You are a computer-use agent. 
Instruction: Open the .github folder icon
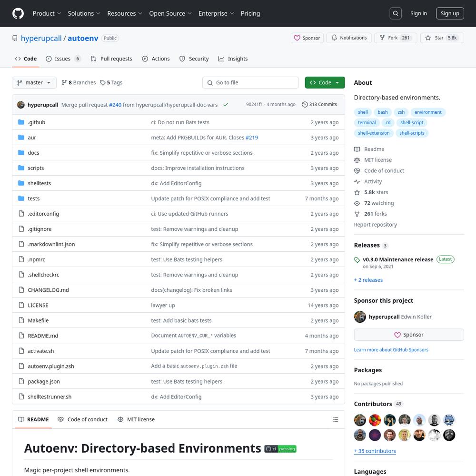[21, 122]
